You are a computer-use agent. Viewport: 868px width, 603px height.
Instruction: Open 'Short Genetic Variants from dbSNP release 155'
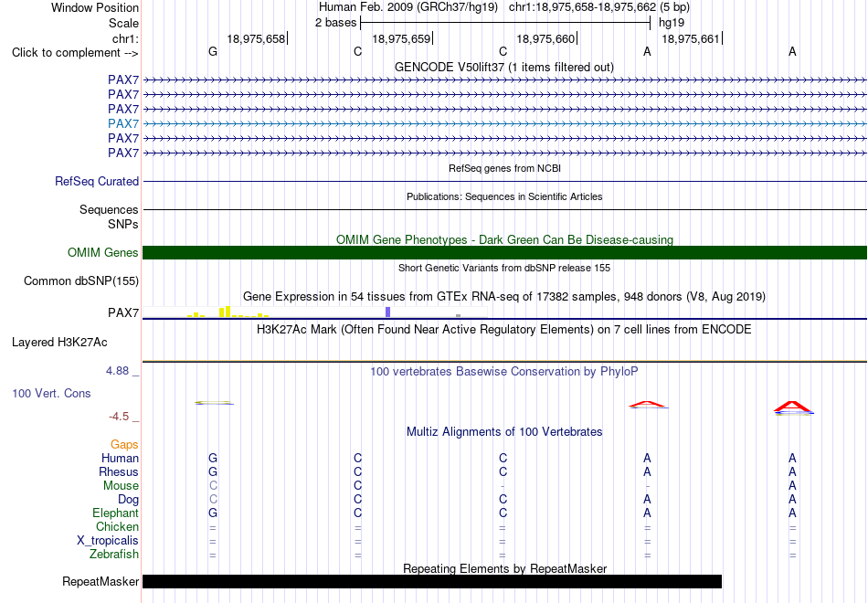click(x=504, y=268)
